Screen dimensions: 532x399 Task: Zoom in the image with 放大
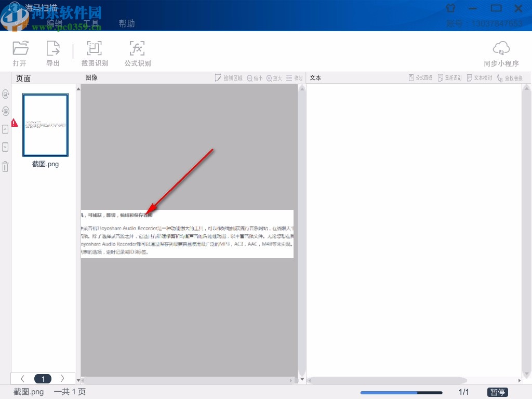coord(274,78)
